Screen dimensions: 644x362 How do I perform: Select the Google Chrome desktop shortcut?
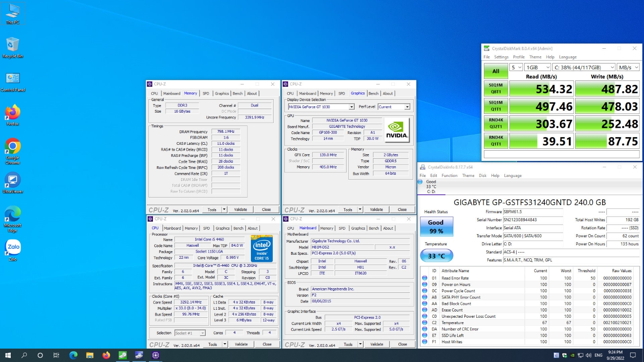pyautogui.click(x=13, y=151)
